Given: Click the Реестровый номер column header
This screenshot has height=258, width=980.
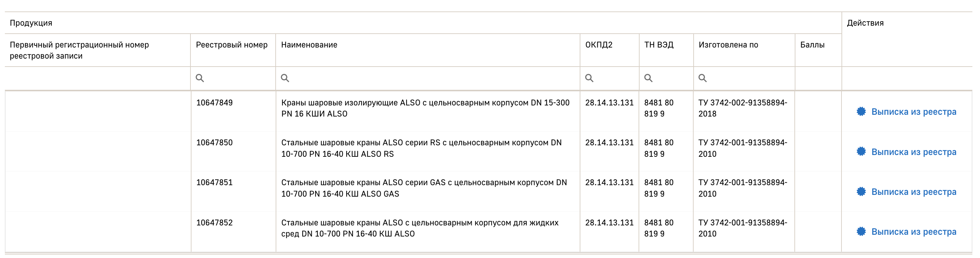Looking at the screenshot, I should tap(232, 45).
